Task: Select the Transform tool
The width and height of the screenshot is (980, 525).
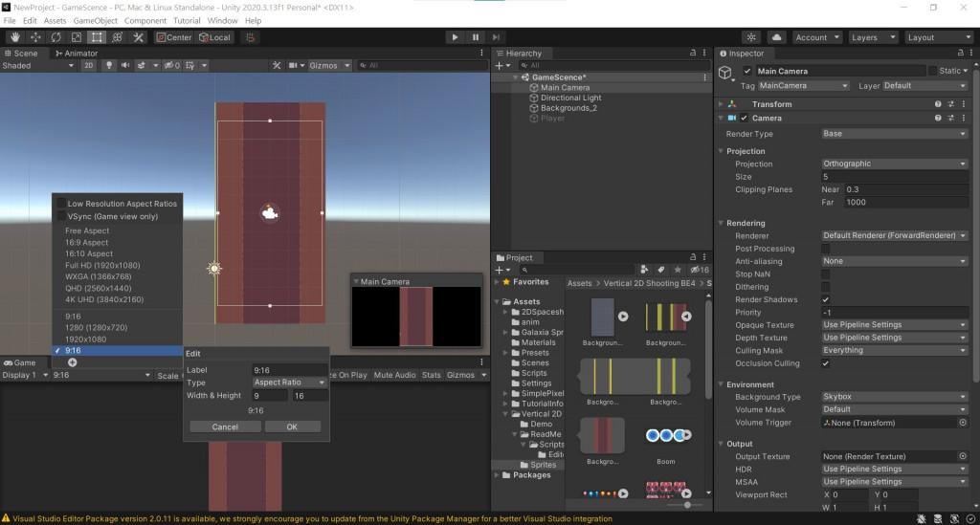Action: (117, 37)
